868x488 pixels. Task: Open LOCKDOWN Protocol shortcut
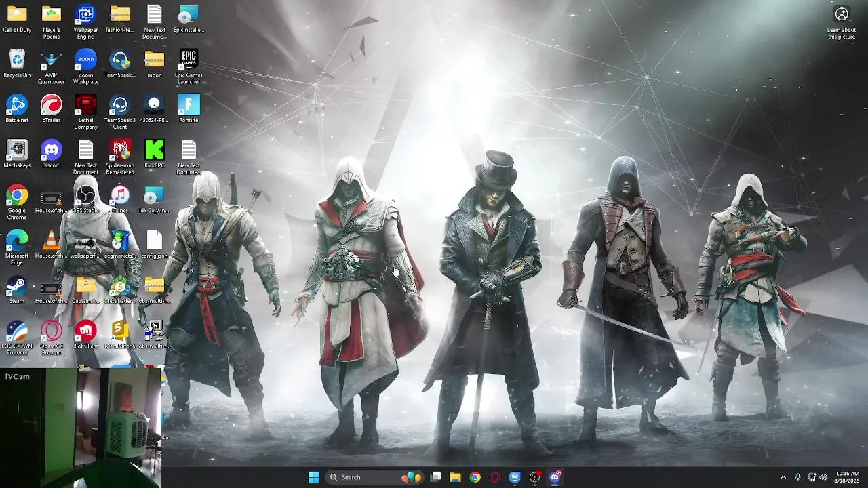(17, 338)
